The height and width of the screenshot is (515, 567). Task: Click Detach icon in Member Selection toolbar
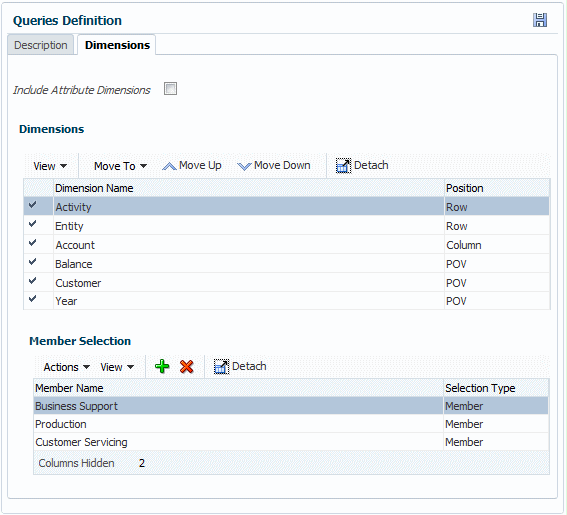[x=221, y=367]
